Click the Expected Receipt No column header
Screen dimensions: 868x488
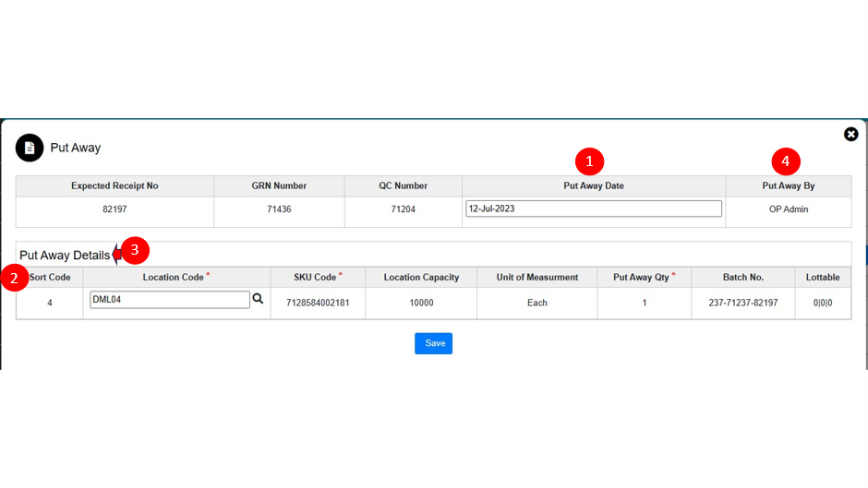coord(115,186)
